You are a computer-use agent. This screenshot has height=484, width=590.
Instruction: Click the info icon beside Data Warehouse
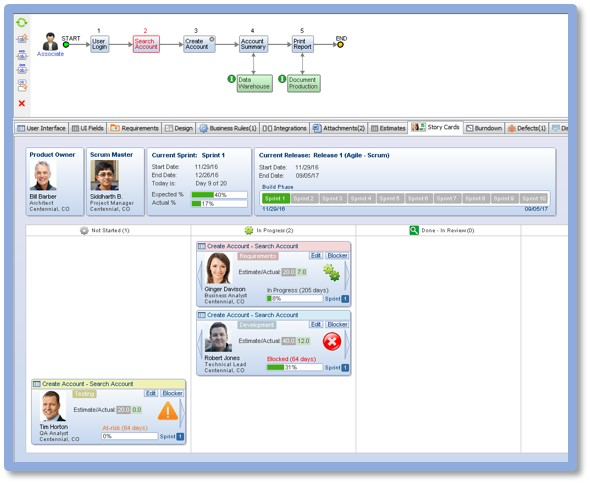pos(231,79)
